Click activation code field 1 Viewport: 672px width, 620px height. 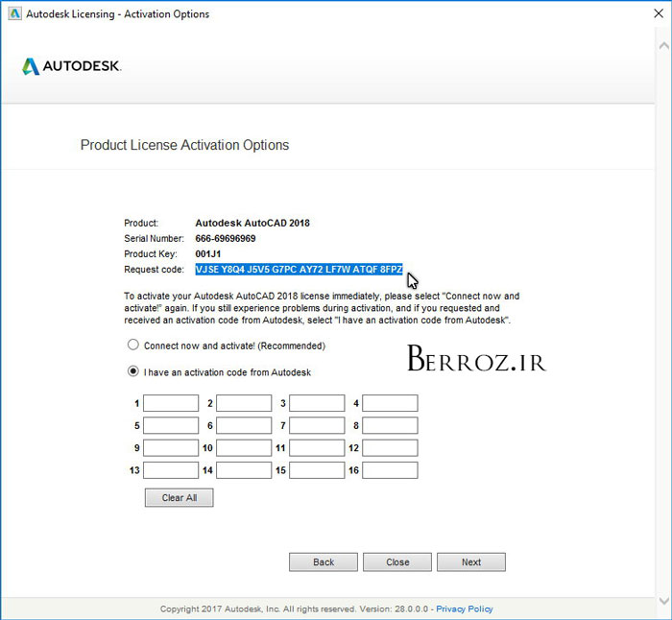click(x=171, y=403)
